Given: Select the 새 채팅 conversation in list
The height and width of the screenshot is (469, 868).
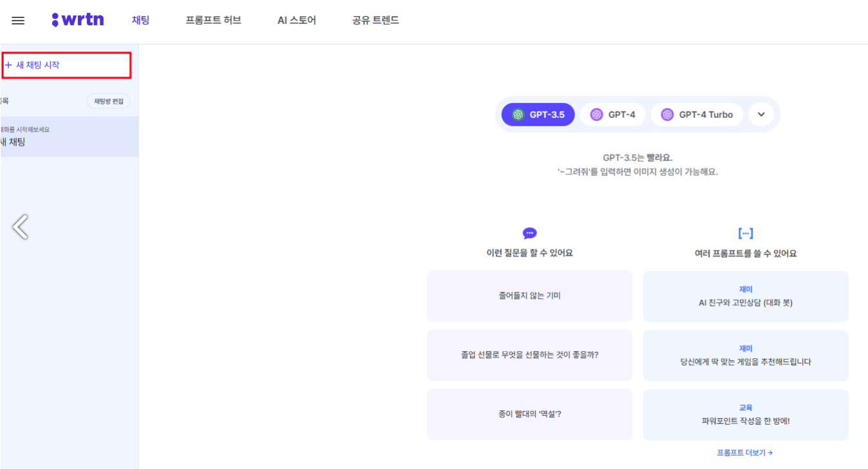Looking at the screenshot, I should point(69,137).
